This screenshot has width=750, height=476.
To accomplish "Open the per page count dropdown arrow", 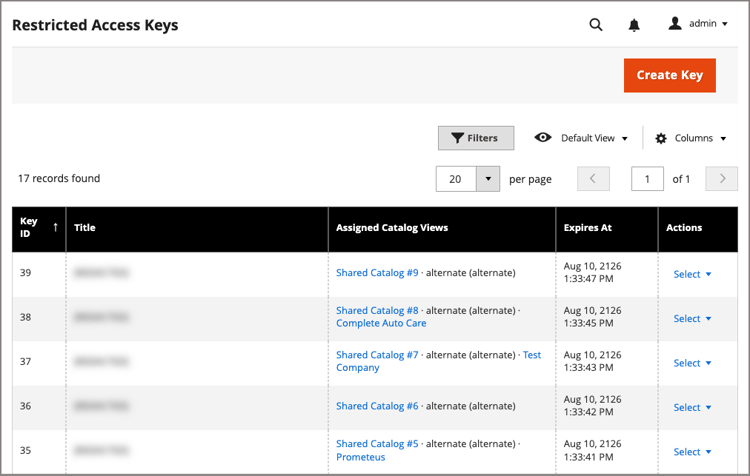I will click(x=488, y=179).
